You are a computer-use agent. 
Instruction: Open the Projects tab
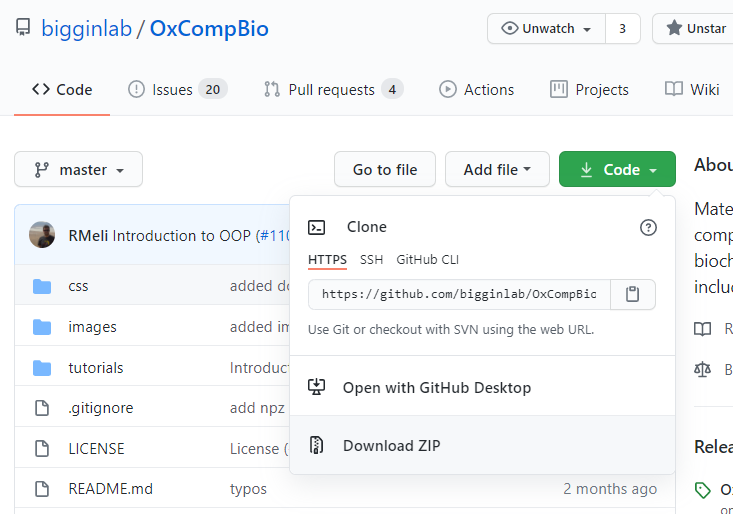pos(589,89)
